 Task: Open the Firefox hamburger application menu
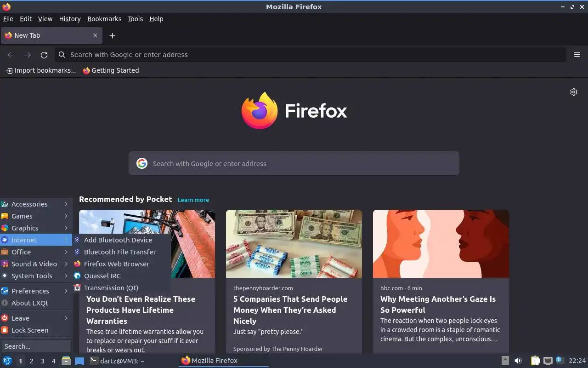[x=577, y=55]
